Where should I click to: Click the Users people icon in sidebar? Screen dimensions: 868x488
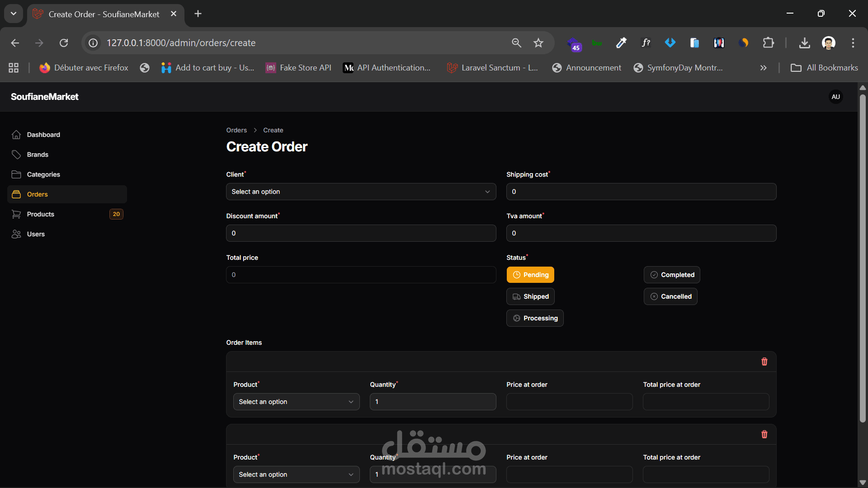(x=16, y=234)
